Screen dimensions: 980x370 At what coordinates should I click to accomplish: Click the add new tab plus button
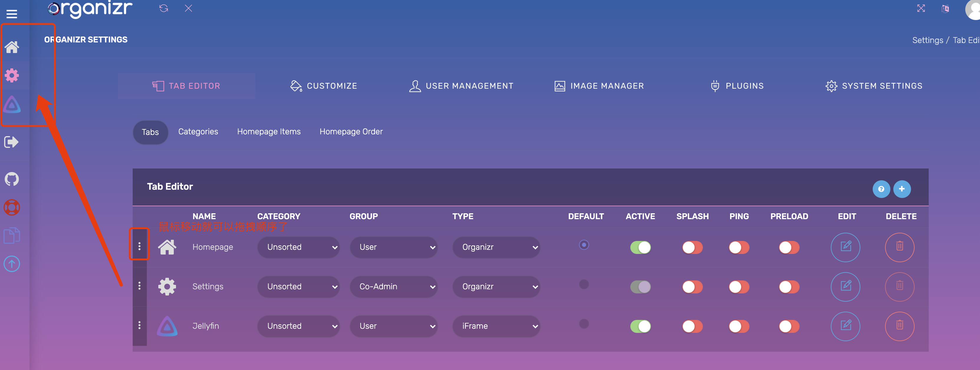[902, 189]
